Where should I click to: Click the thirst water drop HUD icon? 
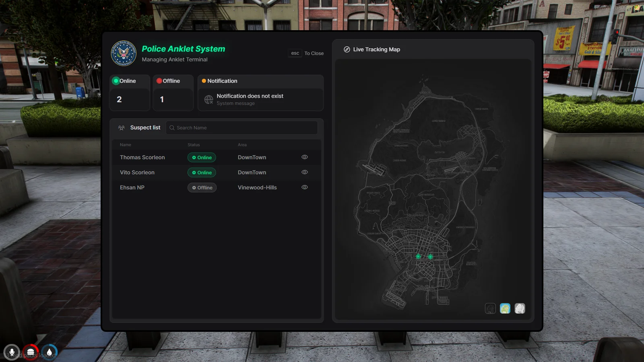coord(49,352)
